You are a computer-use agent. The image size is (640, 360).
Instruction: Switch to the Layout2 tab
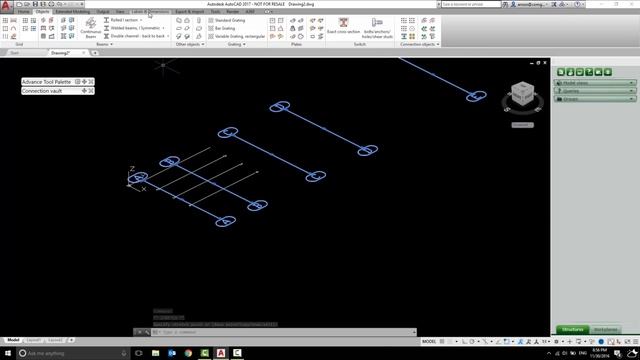(56, 340)
